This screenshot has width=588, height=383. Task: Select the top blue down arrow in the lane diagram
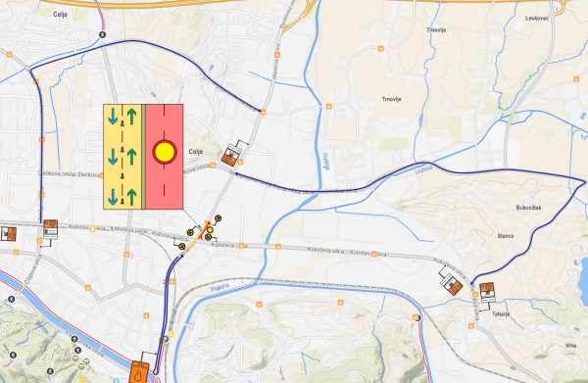(x=113, y=116)
